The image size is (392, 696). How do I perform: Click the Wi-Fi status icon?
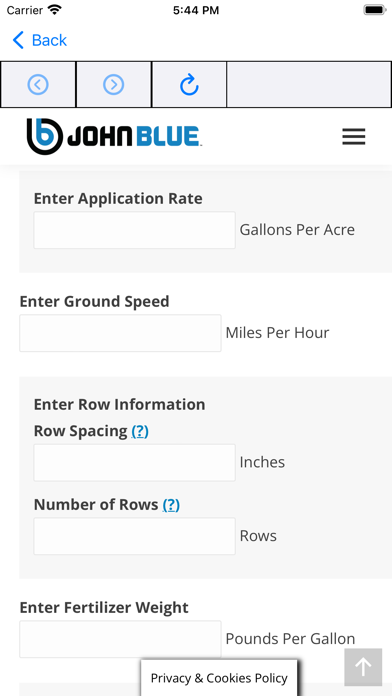point(55,10)
